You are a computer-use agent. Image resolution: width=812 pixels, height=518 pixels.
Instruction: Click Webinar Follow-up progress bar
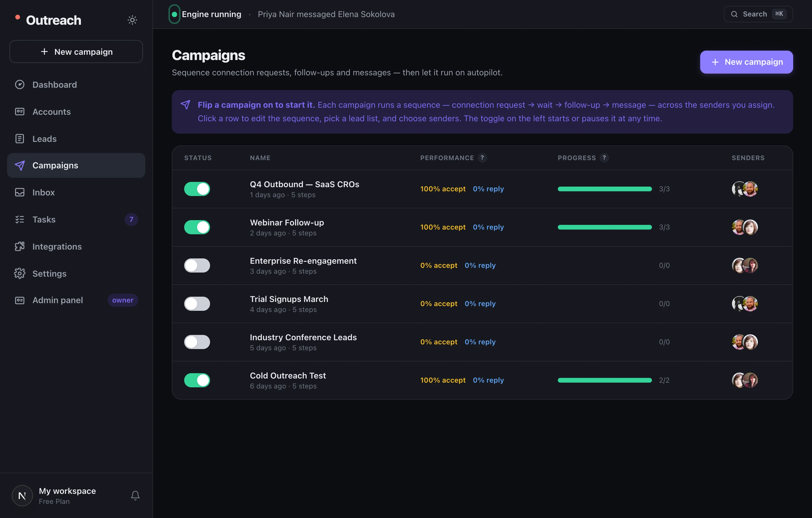605,227
